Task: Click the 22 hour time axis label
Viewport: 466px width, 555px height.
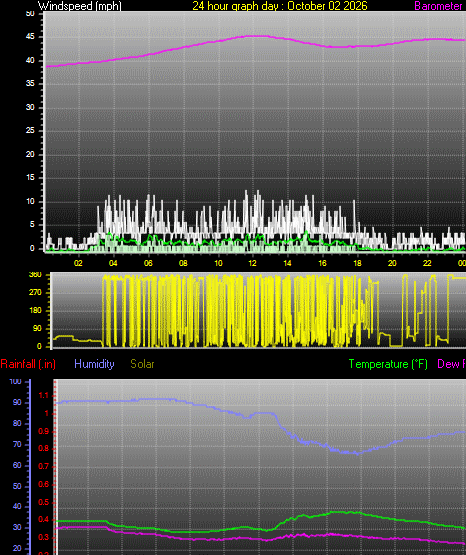Action: coord(427,263)
